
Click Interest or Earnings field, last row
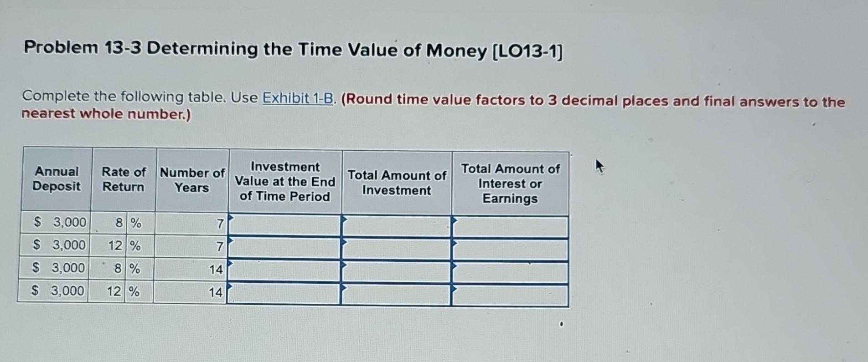(508, 292)
